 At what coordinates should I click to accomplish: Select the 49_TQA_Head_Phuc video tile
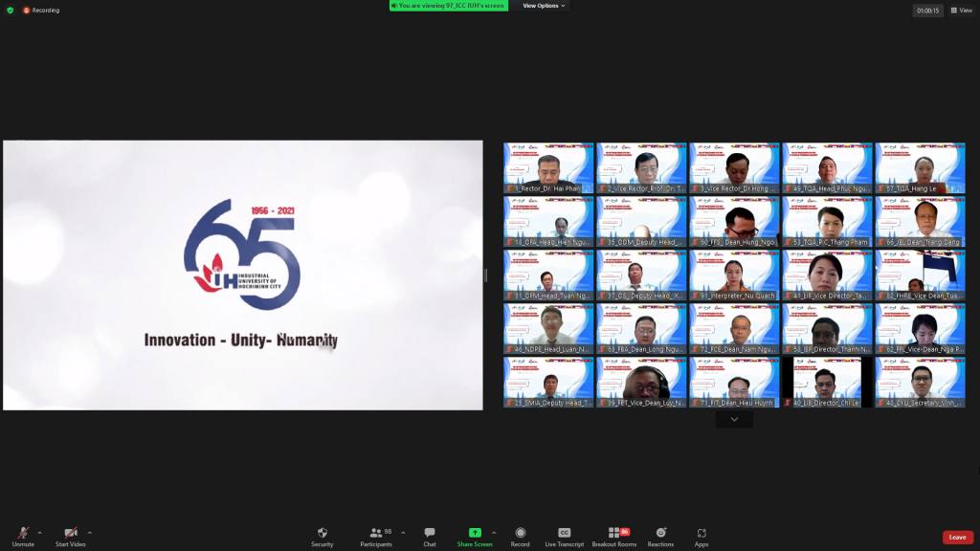(827, 168)
